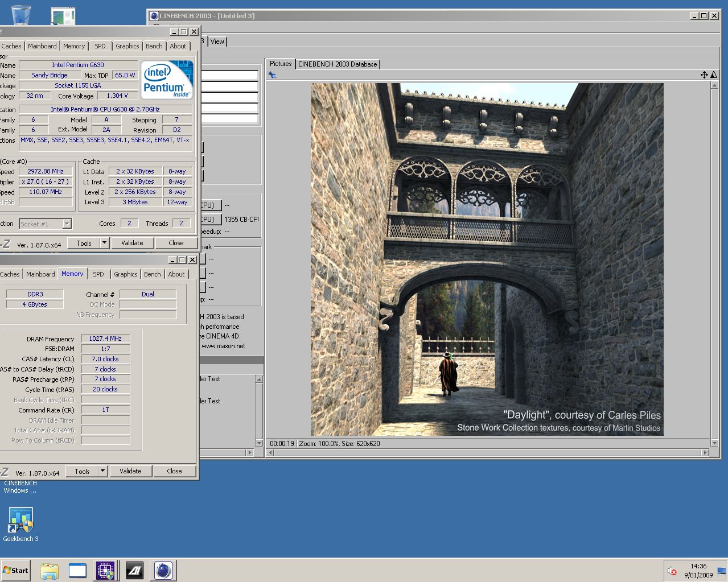Open the View menu in CINEBENCH
This screenshot has height=582, width=728.
pyautogui.click(x=217, y=42)
